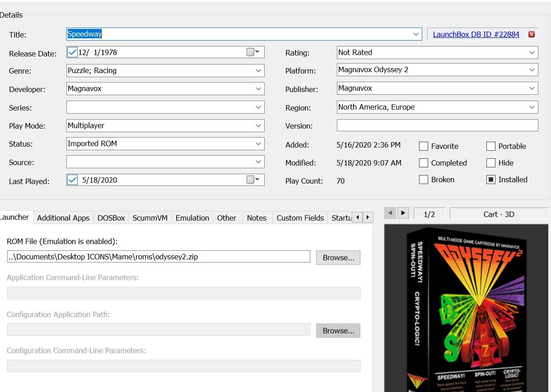
Task: Open the Developer dropdown
Action: (x=258, y=89)
